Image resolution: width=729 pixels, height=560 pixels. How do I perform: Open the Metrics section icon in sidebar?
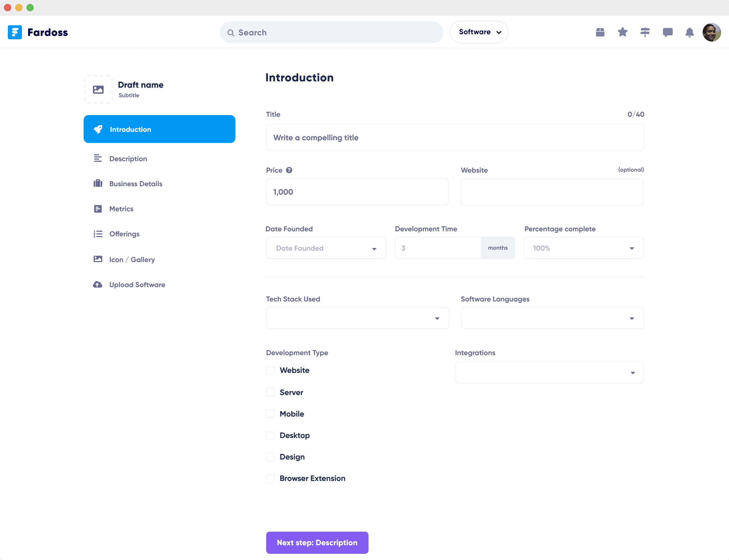coord(98,209)
